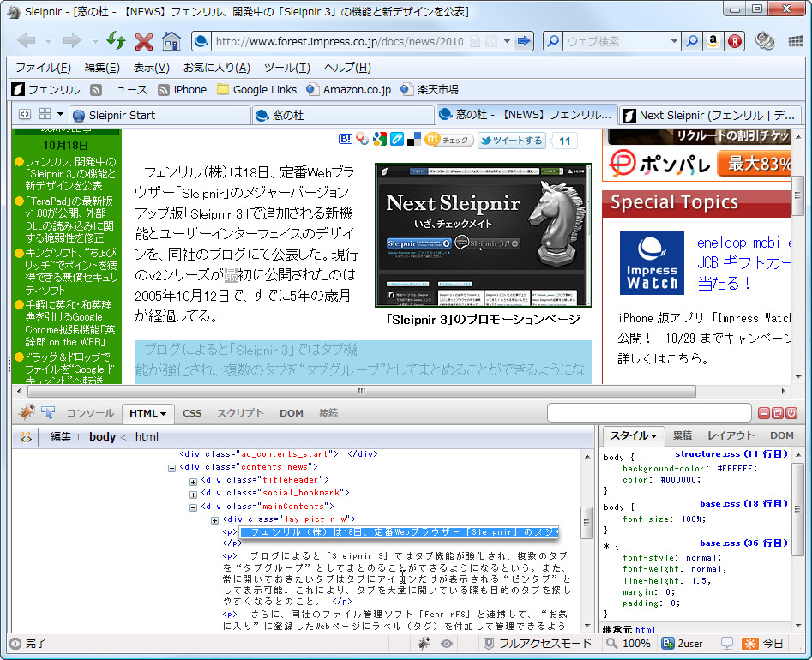Click the grid panel icon at toolbar end
The width and height of the screenshot is (812, 660).
click(796, 41)
